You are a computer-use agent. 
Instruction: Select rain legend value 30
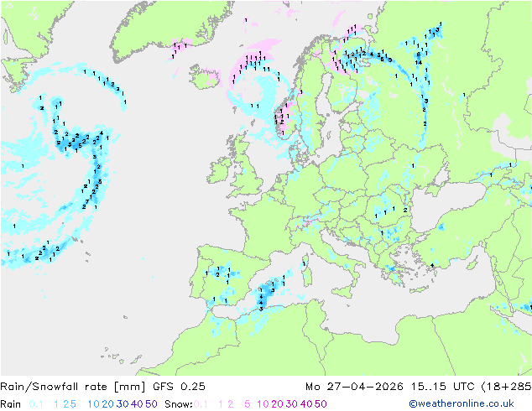[x=123, y=404]
